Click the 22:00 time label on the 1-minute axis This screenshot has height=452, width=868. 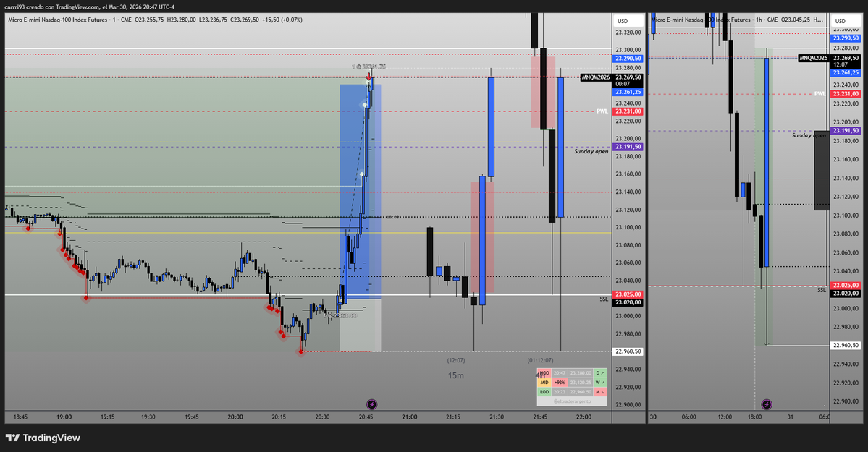click(x=583, y=417)
